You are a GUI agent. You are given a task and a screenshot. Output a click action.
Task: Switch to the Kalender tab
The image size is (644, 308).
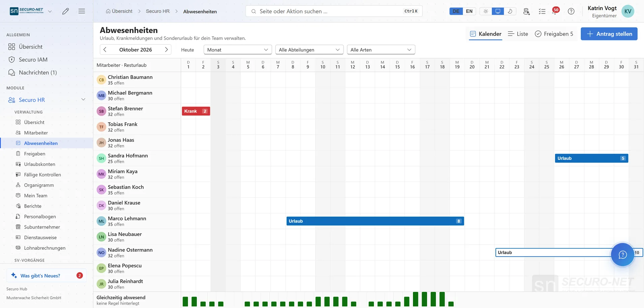click(486, 34)
